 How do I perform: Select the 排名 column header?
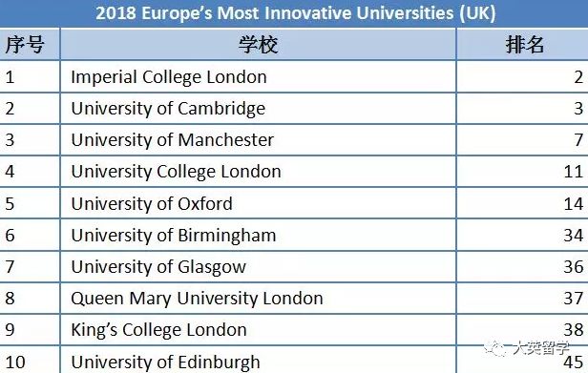(522, 44)
